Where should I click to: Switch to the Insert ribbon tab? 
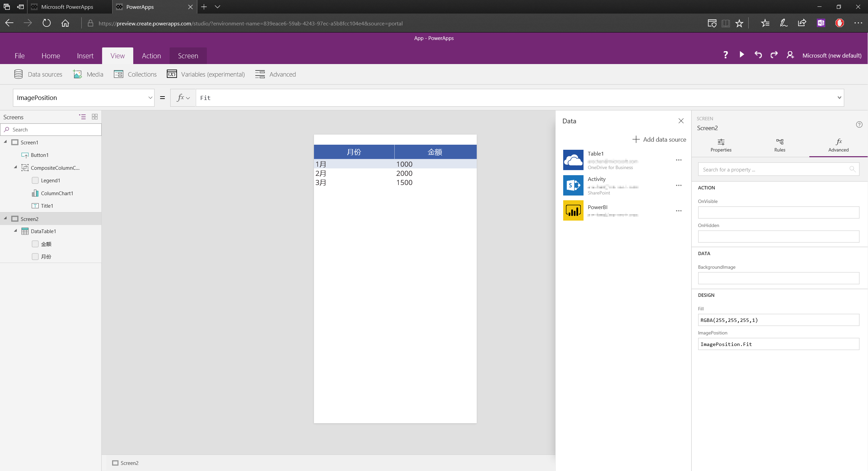pos(85,56)
